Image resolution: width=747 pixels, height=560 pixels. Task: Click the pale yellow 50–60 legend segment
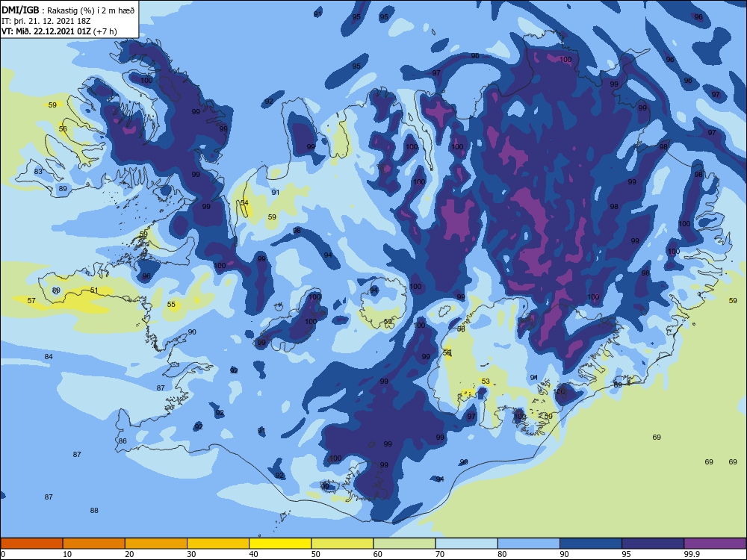(343, 544)
